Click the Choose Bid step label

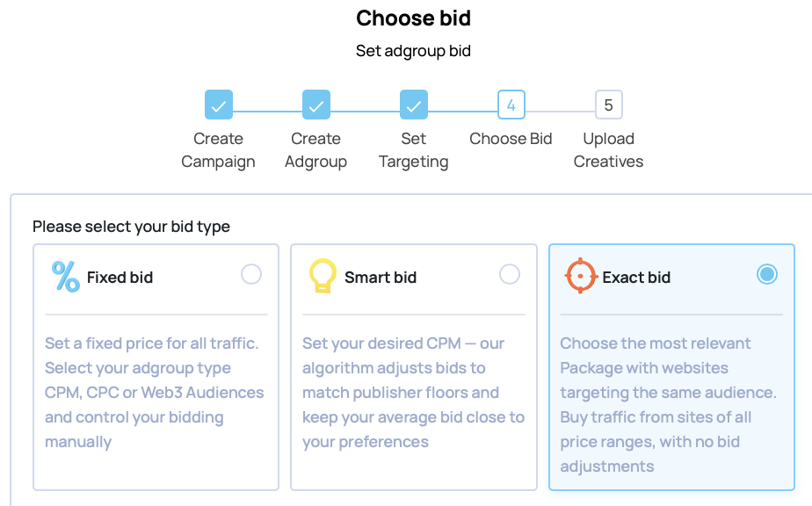point(511,139)
